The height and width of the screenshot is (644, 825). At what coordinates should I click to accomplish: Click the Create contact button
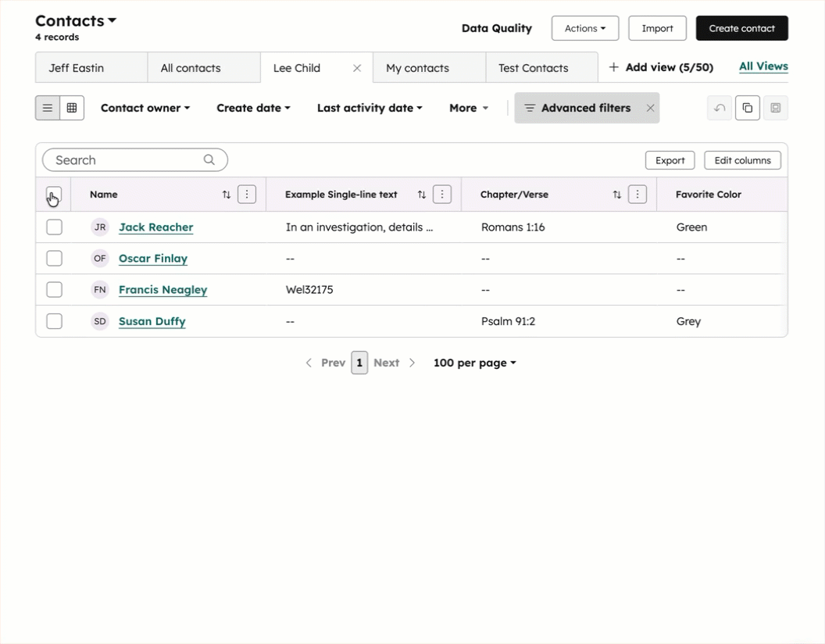(x=741, y=27)
